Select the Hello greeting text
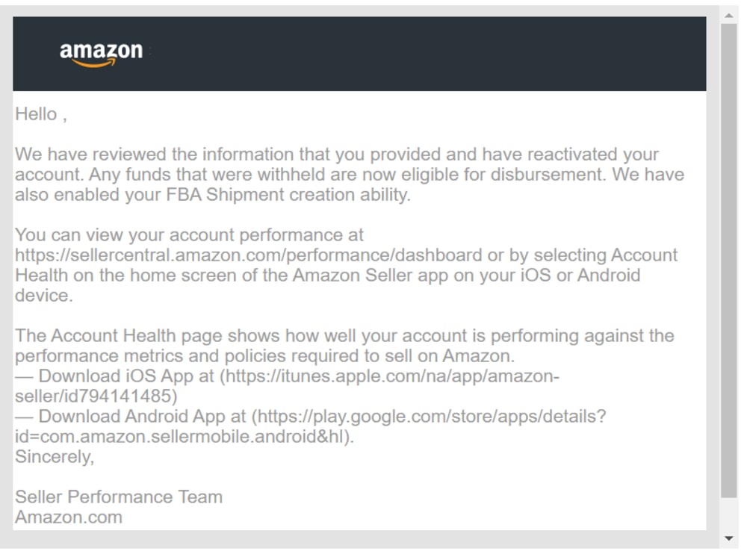747x560 pixels. point(40,113)
